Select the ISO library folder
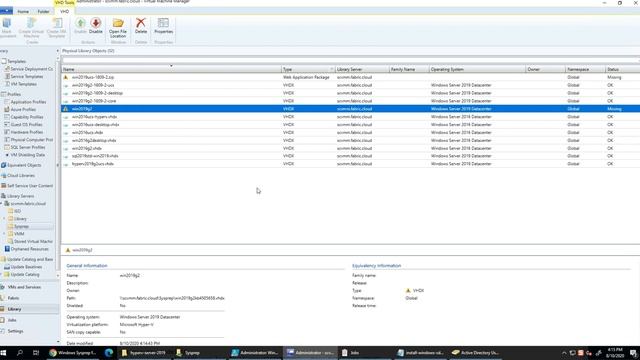 (x=15, y=211)
